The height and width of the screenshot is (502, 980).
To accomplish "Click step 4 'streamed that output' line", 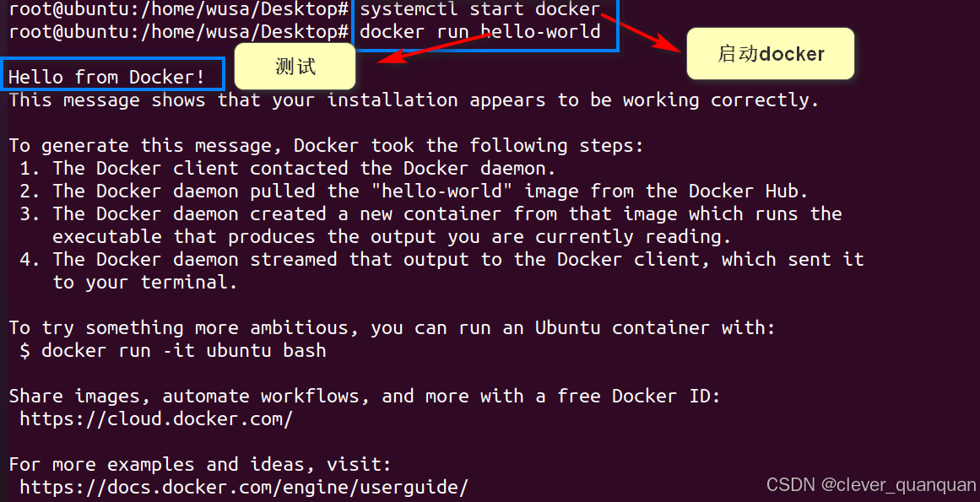I will pos(441,259).
